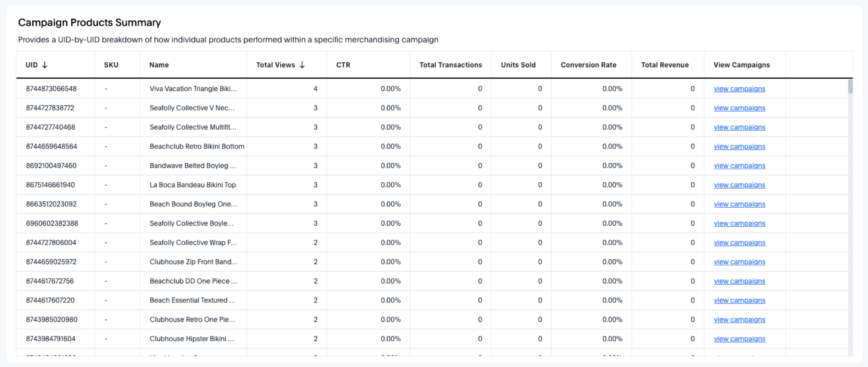
Task: Click the Total Revenue column header
Action: [x=665, y=65]
